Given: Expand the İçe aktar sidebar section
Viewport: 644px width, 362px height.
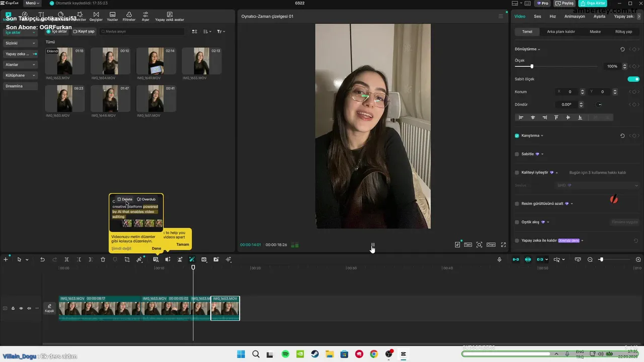Looking at the screenshot, I should coord(20,32).
